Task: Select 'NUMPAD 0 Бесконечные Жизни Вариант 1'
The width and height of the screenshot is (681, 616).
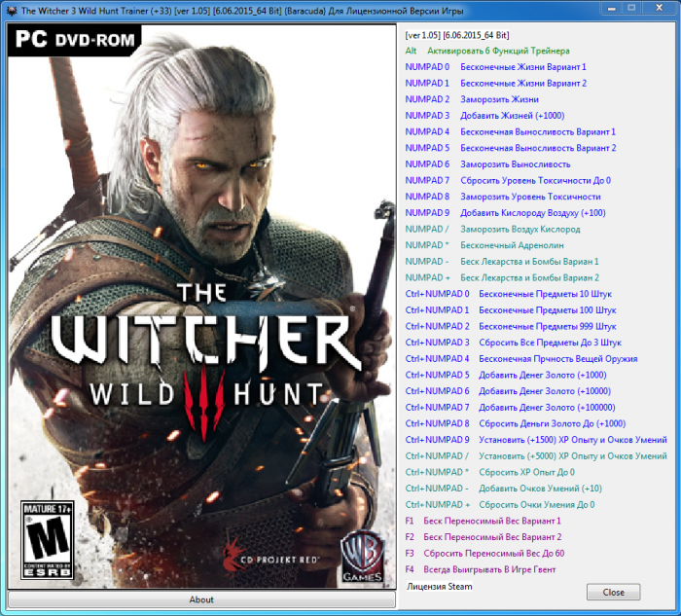Action: (x=495, y=67)
